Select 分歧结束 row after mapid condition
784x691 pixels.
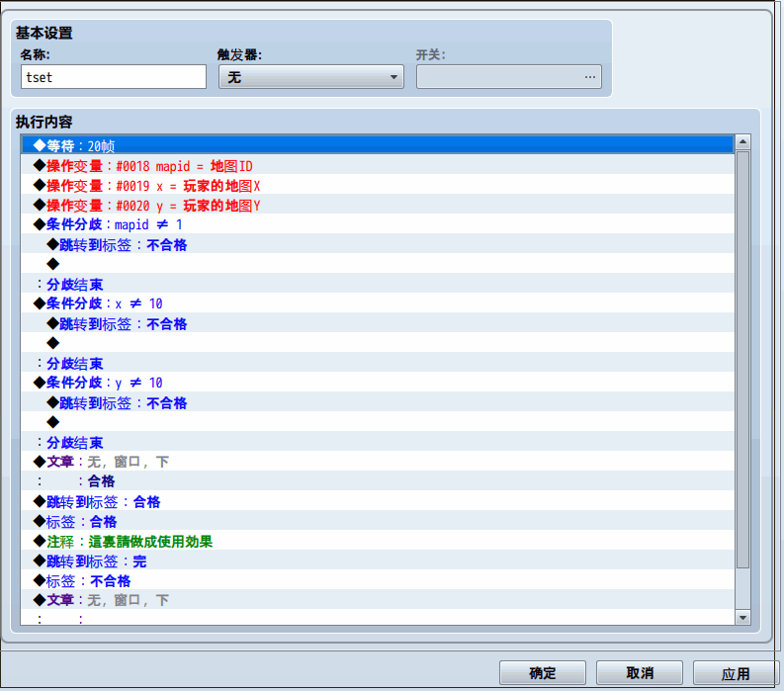click(x=378, y=284)
